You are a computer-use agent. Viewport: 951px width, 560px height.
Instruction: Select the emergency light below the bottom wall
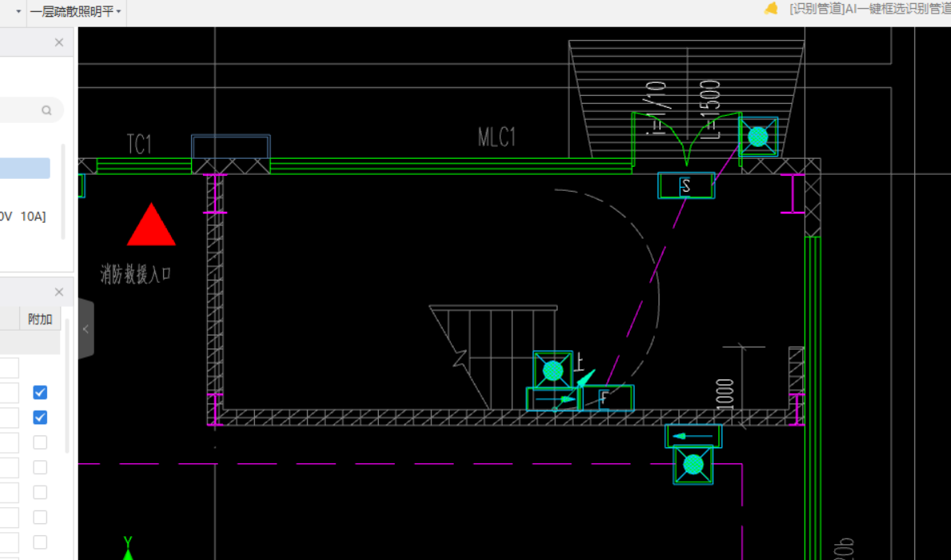(x=693, y=465)
